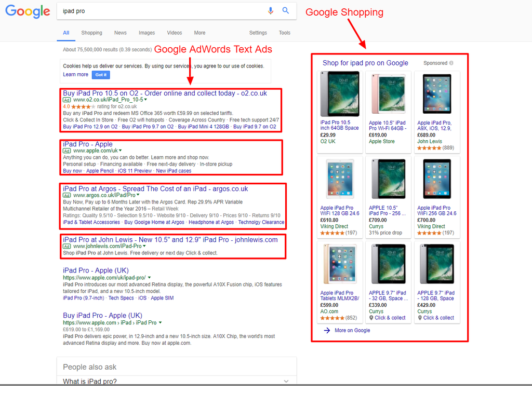
Task: Start voice search with microphone icon
Action: click(270, 10)
